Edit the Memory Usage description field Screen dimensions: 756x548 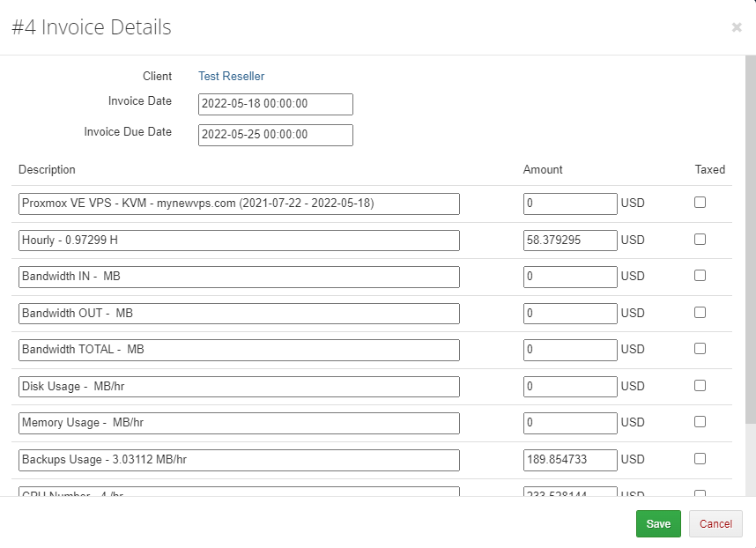(x=239, y=423)
